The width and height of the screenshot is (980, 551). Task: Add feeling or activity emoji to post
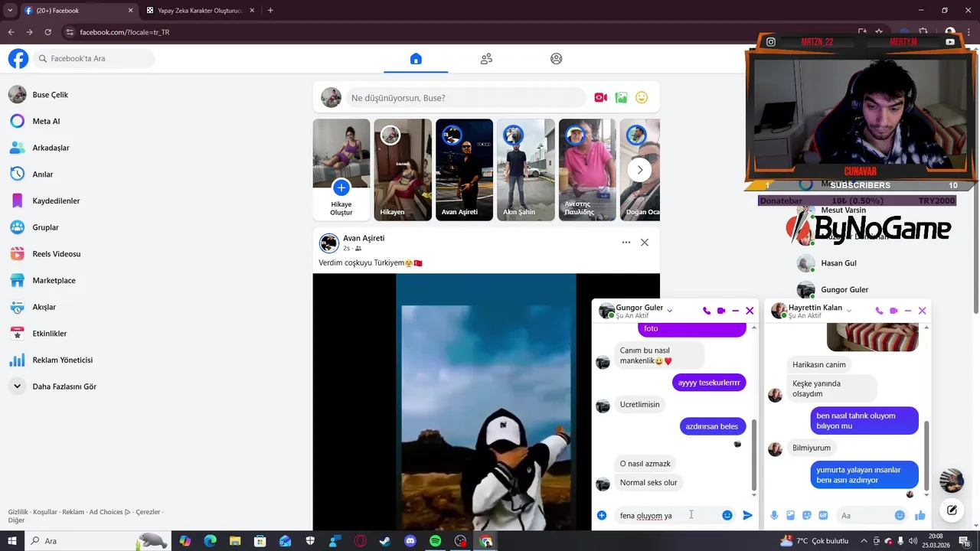click(x=642, y=98)
